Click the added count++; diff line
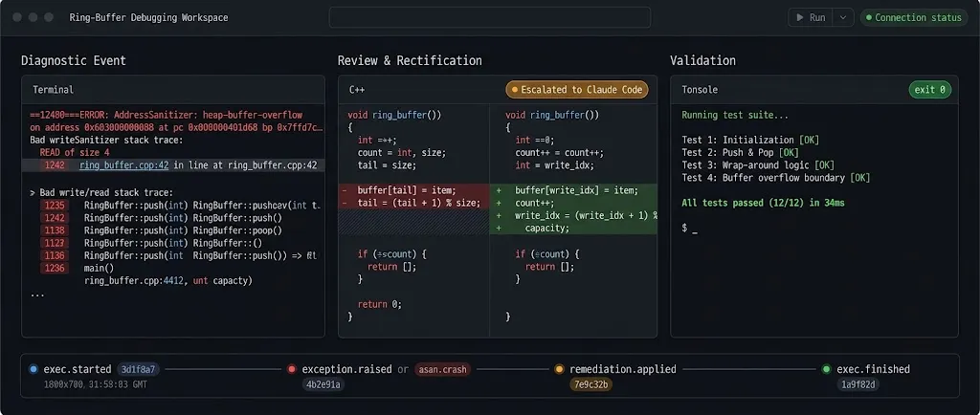The height and width of the screenshot is (415, 980). [573, 203]
